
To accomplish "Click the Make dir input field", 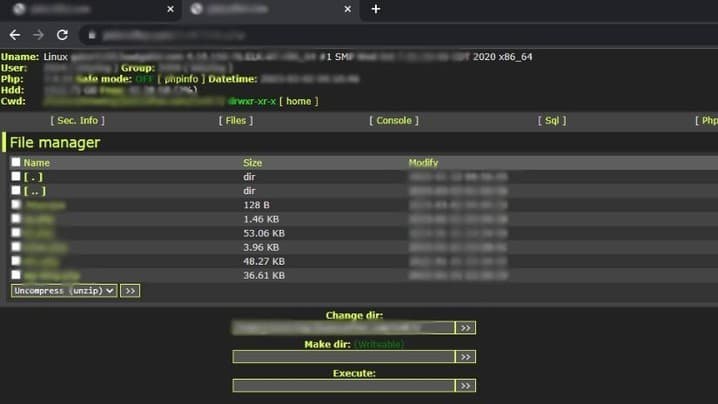I will (x=343, y=357).
